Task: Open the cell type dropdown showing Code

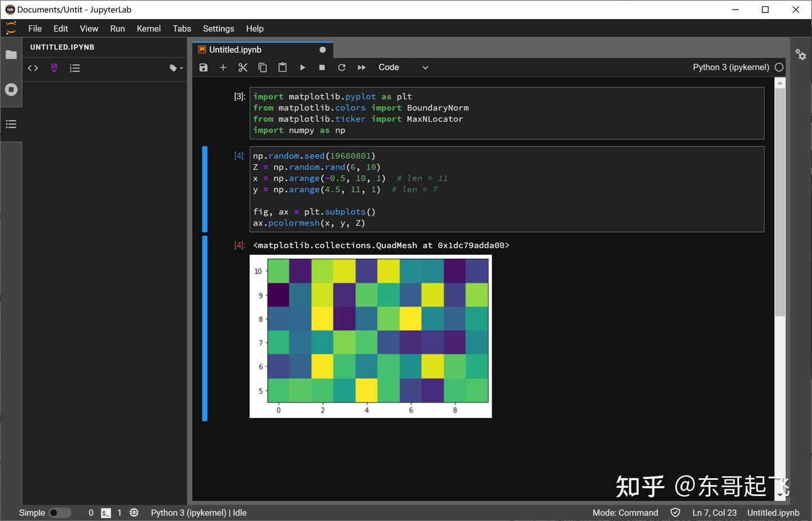Action: click(x=403, y=67)
